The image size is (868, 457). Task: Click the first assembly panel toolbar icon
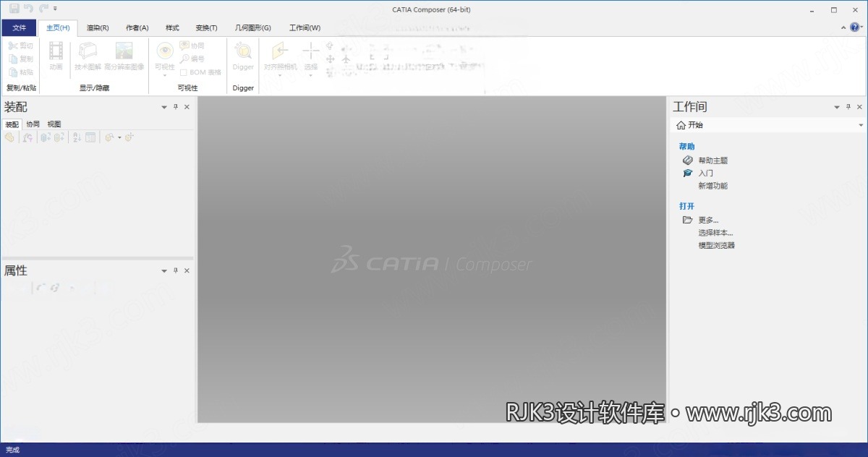click(9, 137)
